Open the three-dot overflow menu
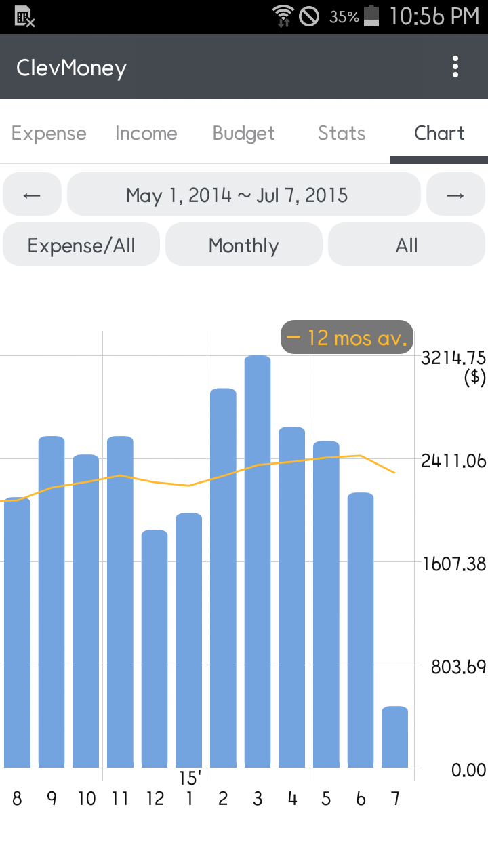Screen dimensions: 488x868 [x=455, y=66]
